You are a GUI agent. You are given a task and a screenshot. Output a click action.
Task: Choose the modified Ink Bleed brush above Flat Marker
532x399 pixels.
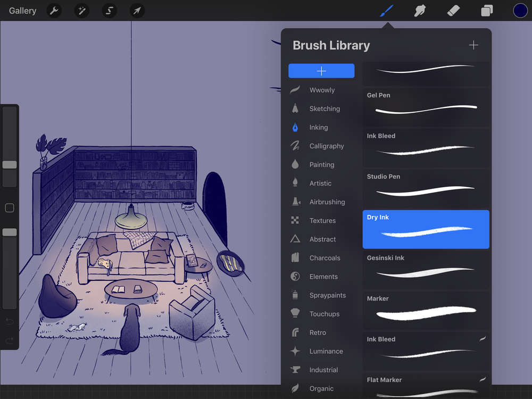(x=426, y=352)
